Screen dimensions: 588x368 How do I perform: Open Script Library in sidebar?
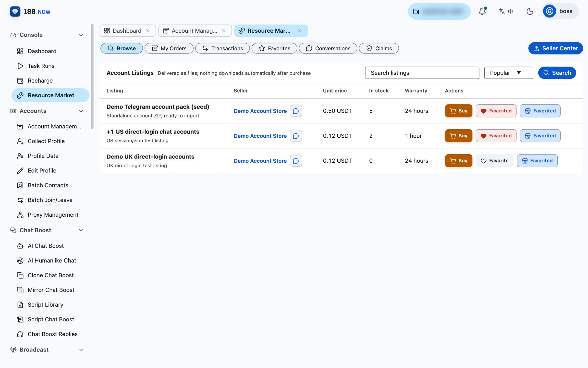(50, 305)
